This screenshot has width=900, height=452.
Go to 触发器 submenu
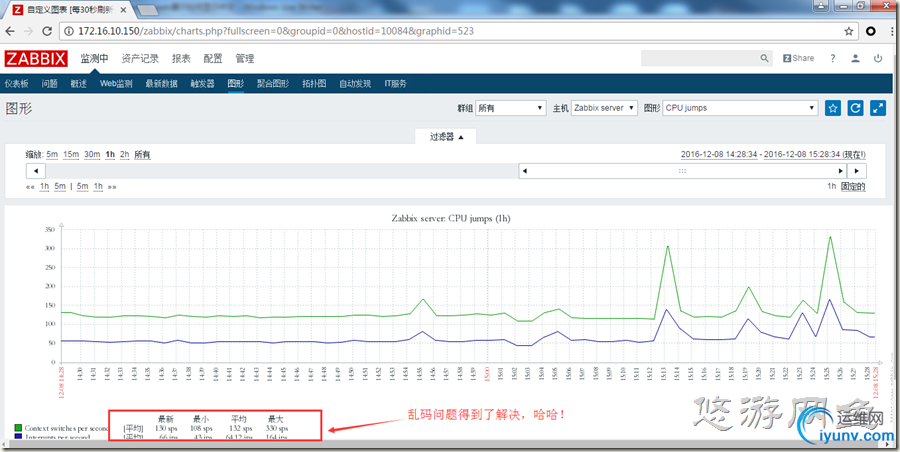pos(203,83)
